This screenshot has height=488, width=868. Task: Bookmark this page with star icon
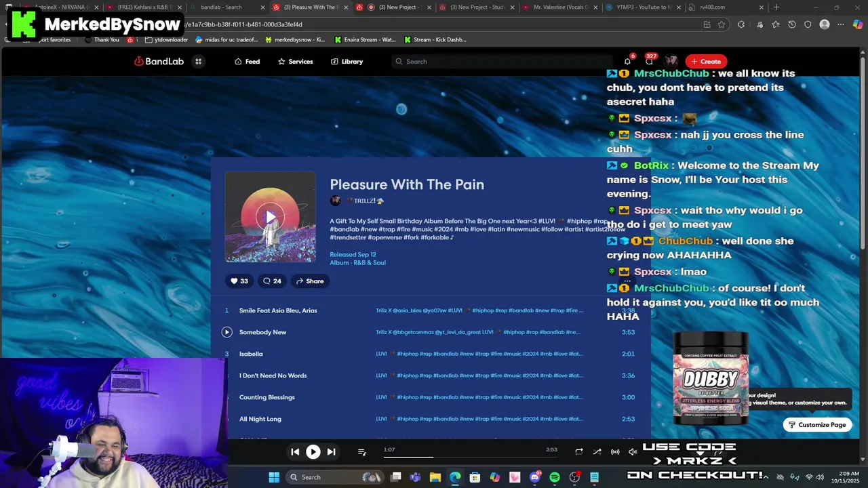coord(722,24)
